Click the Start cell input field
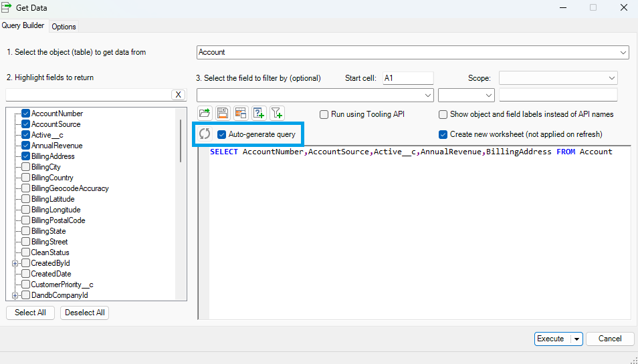638x364 pixels. point(408,78)
